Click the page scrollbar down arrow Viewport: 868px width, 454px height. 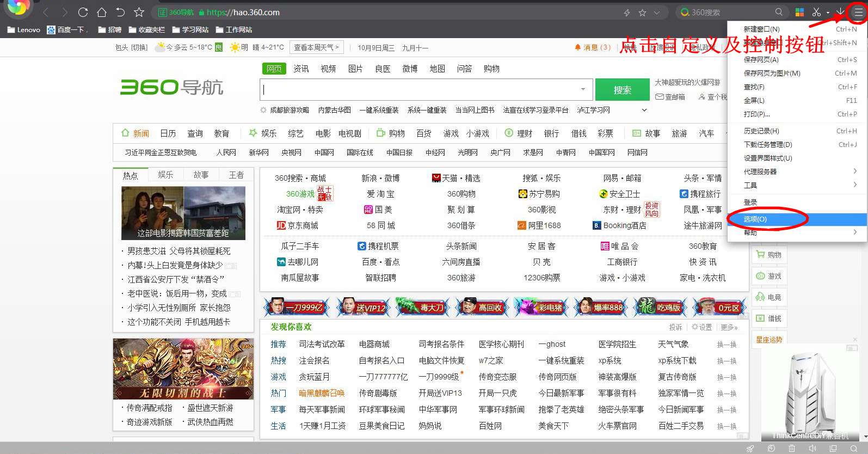[x=865, y=437]
